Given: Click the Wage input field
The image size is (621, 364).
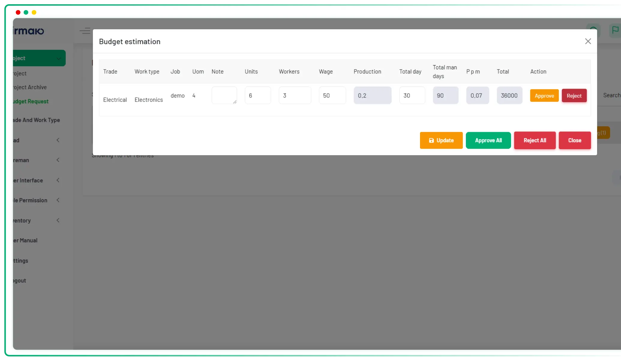Looking at the screenshot, I should click(x=332, y=95).
